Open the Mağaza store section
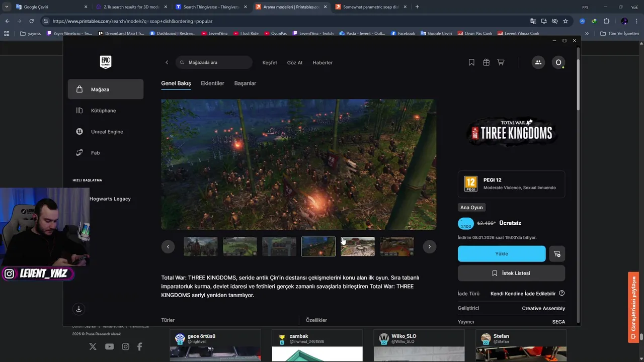Viewport: 644px width, 362px height. click(106, 89)
